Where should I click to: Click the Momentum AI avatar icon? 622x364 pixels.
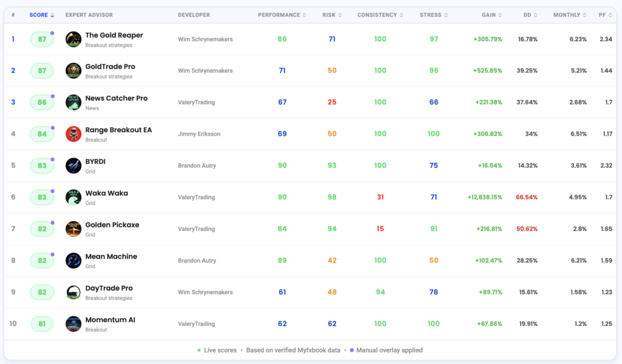pyautogui.click(x=73, y=323)
